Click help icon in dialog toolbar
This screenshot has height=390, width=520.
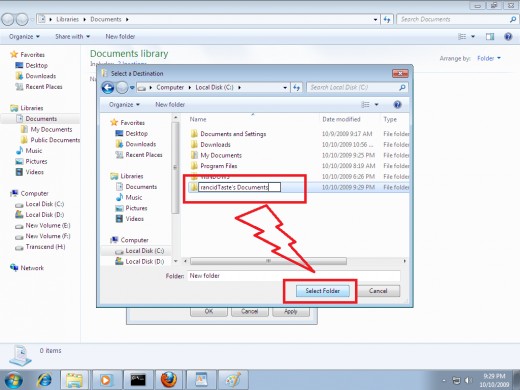coord(397,105)
